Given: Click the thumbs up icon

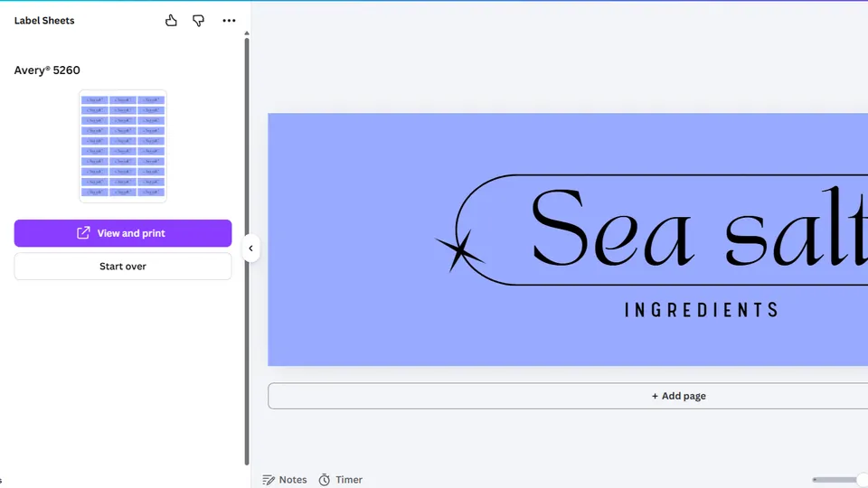Looking at the screenshot, I should click(171, 21).
